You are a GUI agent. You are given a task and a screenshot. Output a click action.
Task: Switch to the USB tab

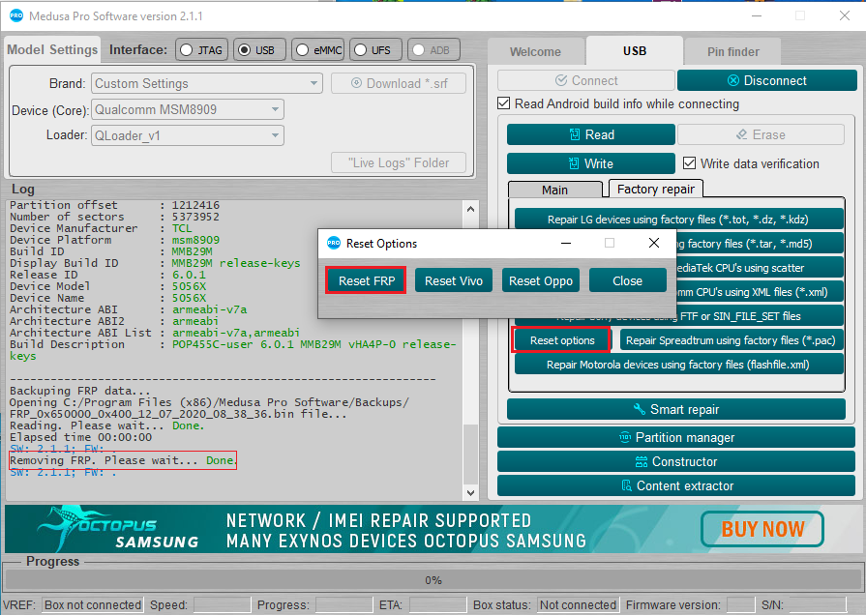(x=635, y=51)
